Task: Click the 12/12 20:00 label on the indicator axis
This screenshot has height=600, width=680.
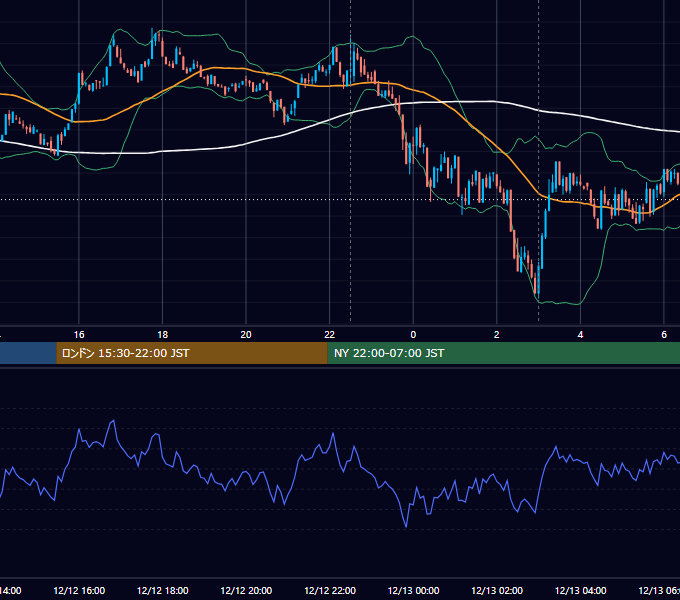Action: tap(246, 590)
